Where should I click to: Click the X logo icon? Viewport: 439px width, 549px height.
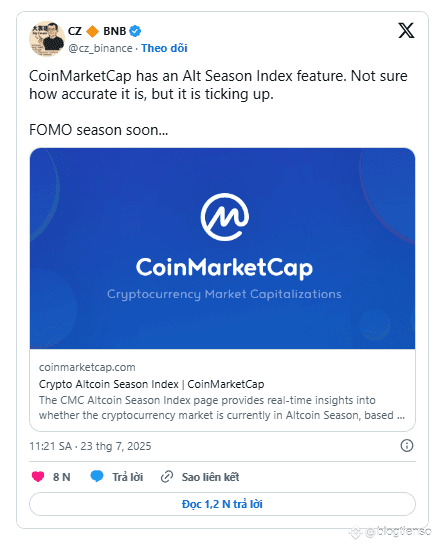tap(406, 30)
